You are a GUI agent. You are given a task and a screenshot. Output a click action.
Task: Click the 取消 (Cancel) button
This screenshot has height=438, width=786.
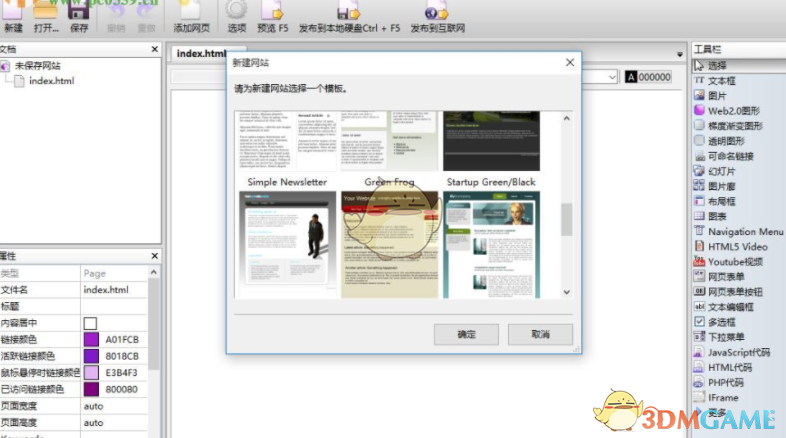pyautogui.click(x=540, y=334)
